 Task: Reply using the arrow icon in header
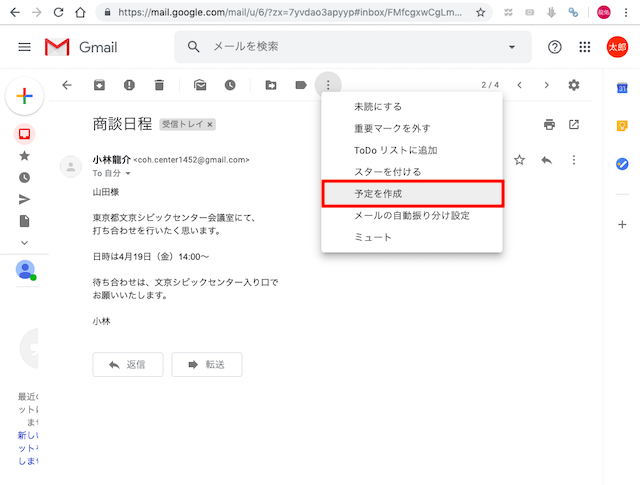[x=547, y=160]
